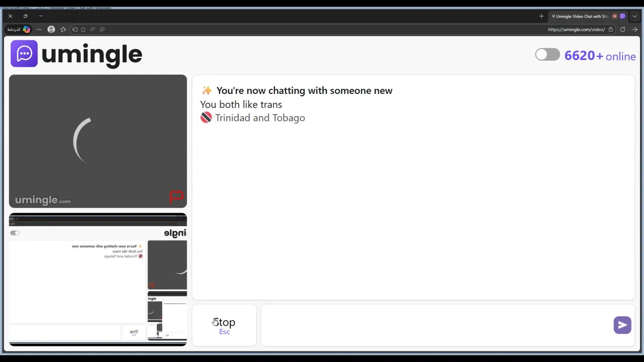Click 'You're now chatting with someone new' text
The width and height of the screenshot is (644, 362).
click(304, 90)
